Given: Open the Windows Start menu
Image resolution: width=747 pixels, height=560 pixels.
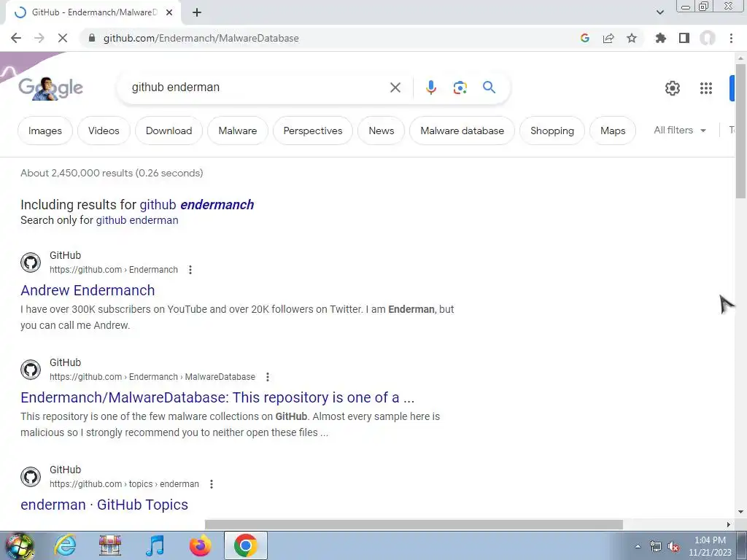Looking at the screenshot, I should pos(19,545).
